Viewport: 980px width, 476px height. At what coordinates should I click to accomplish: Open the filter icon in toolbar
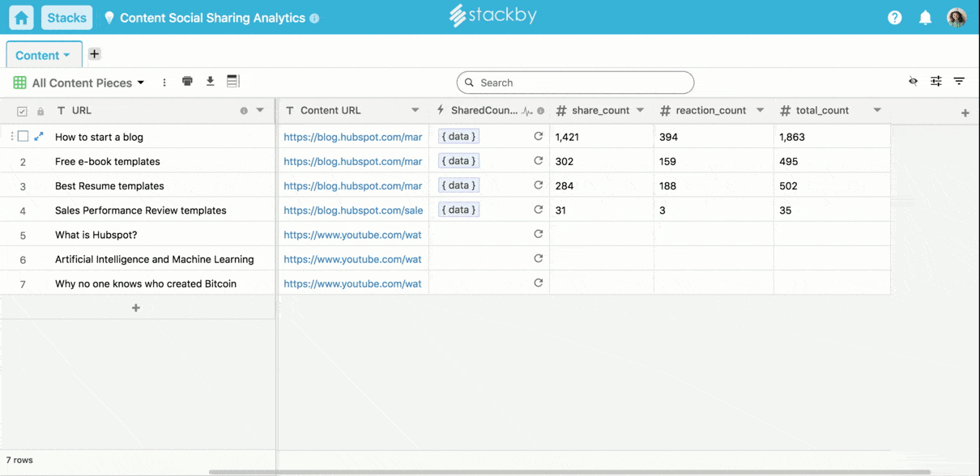click(959, 82)
